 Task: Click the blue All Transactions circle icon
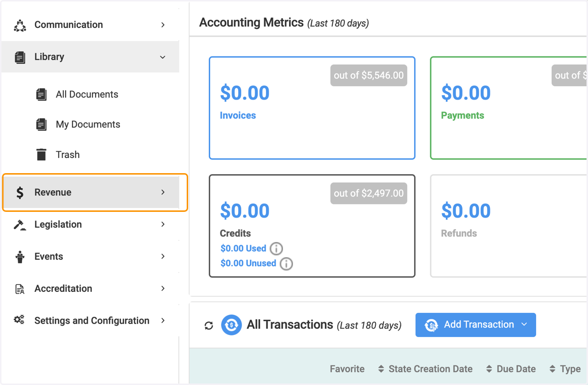(x=231, y=325)
